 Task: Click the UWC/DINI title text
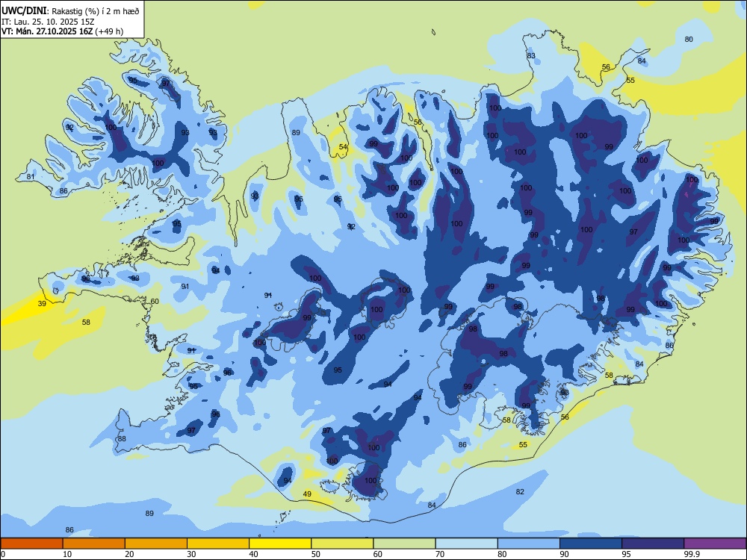click(24, 10)
